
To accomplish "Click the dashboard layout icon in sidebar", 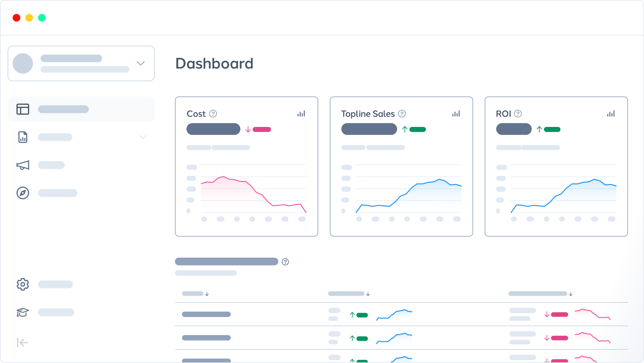I will (23, 109).
